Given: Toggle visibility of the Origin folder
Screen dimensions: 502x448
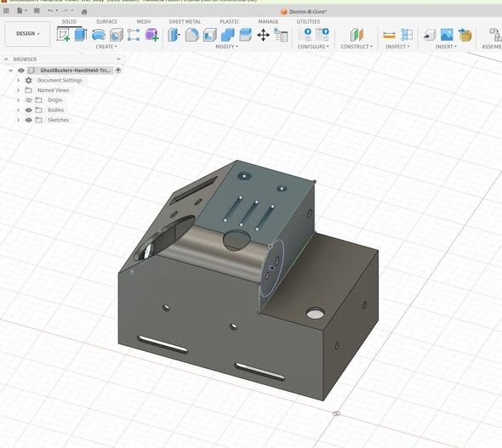Looking at the screenshot, I should click(x=28, y=100).
